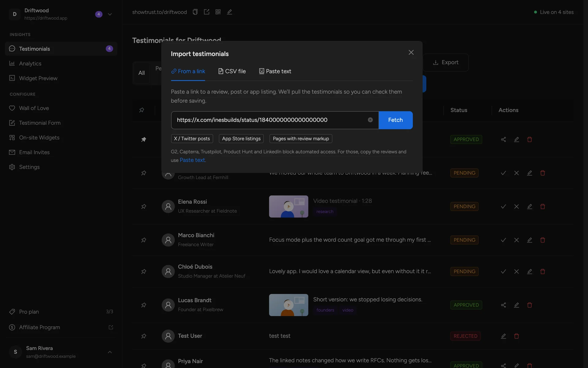The image size is (588, 368).
Task: Play Lucas Brandt's video testimonial thumbnail
Action: point(288,305)
